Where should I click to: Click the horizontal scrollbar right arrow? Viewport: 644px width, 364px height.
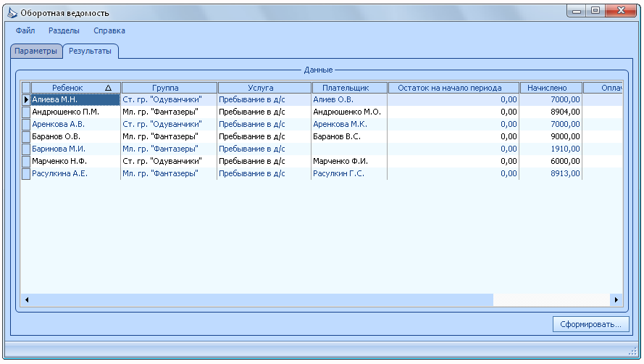(616, 300)
